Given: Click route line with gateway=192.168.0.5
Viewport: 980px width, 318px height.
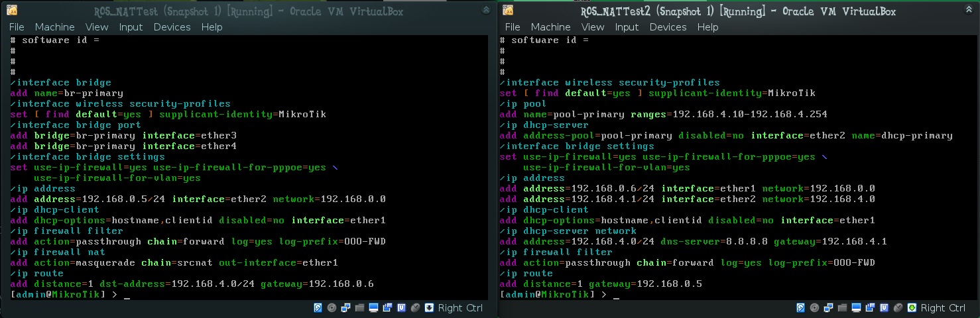Looking at the screenshot, I should (601, 284).
